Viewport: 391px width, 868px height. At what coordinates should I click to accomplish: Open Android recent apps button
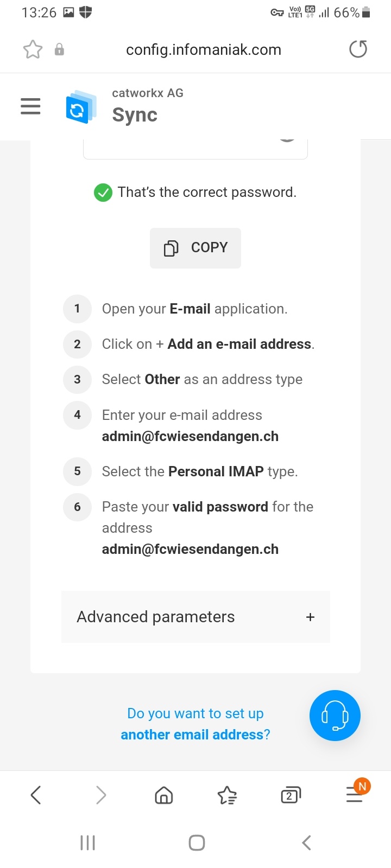pyautogui.click(x=87, y=843)
